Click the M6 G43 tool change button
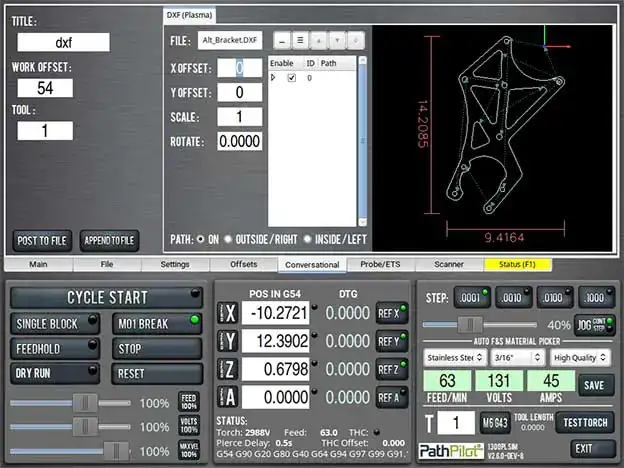This screenshot has width=624, height=468. pos(495,422)
